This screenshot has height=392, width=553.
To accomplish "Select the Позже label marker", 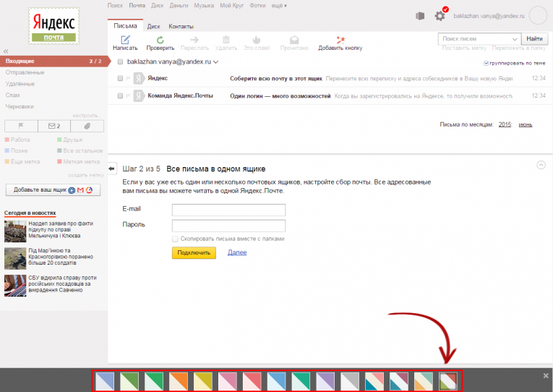I will 7,150.
